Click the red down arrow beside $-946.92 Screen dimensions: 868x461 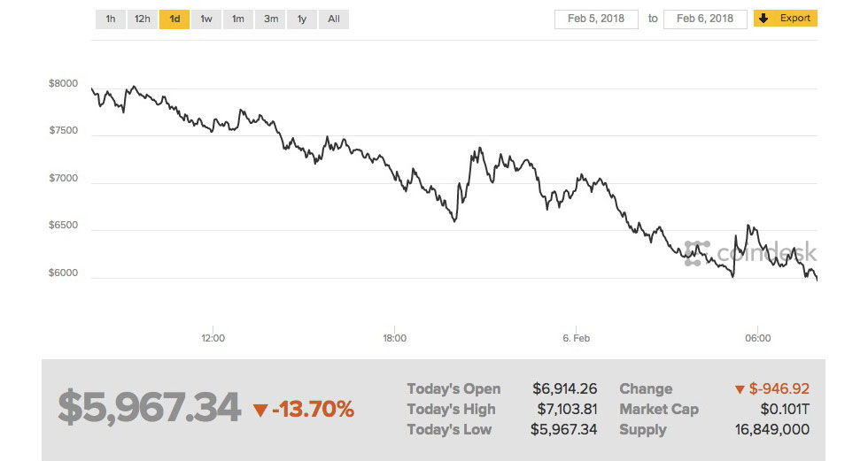[740, 389]
